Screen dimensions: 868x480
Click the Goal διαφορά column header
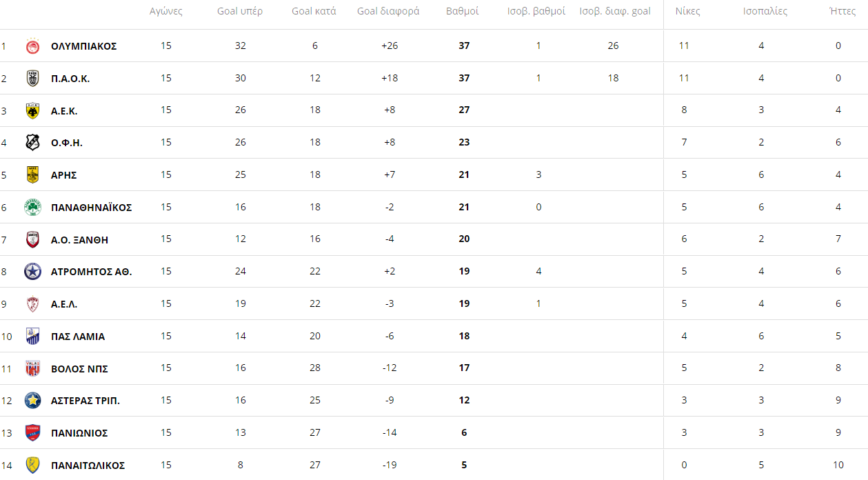coord(388,11)
